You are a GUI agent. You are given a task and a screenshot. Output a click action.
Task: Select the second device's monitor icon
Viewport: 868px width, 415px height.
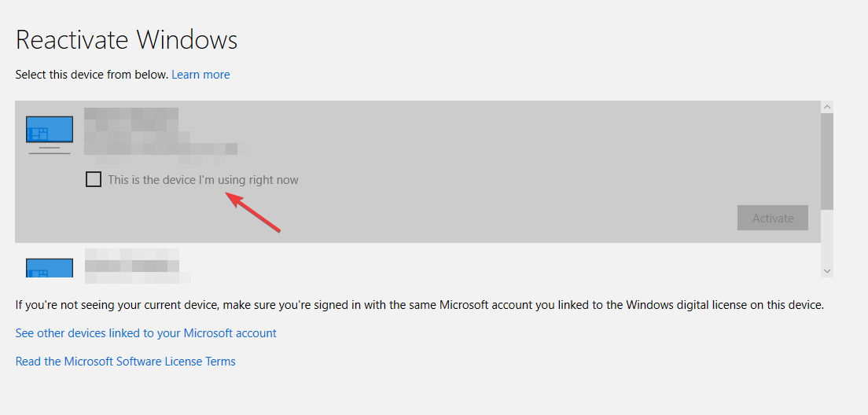(50, 268)
